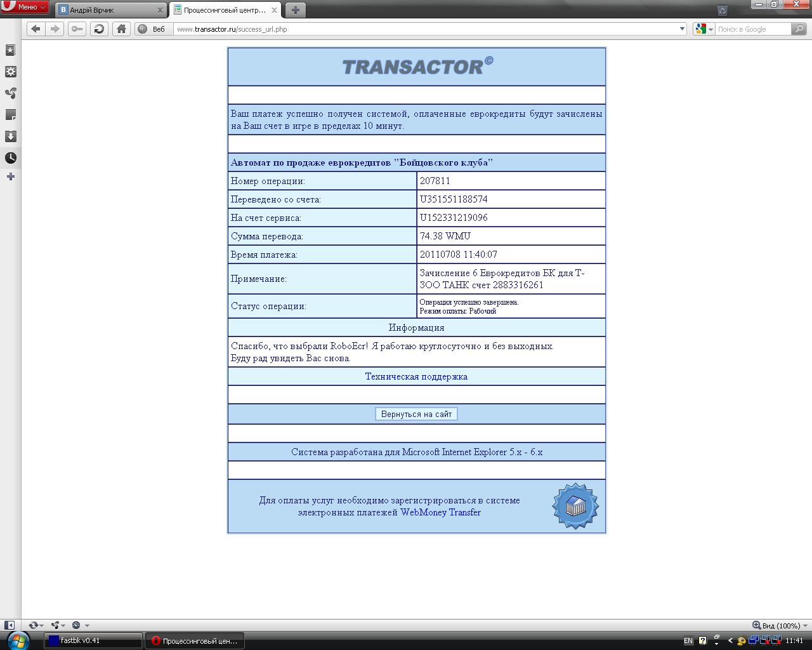Click the help question mark tray icon

coord(702,641)
